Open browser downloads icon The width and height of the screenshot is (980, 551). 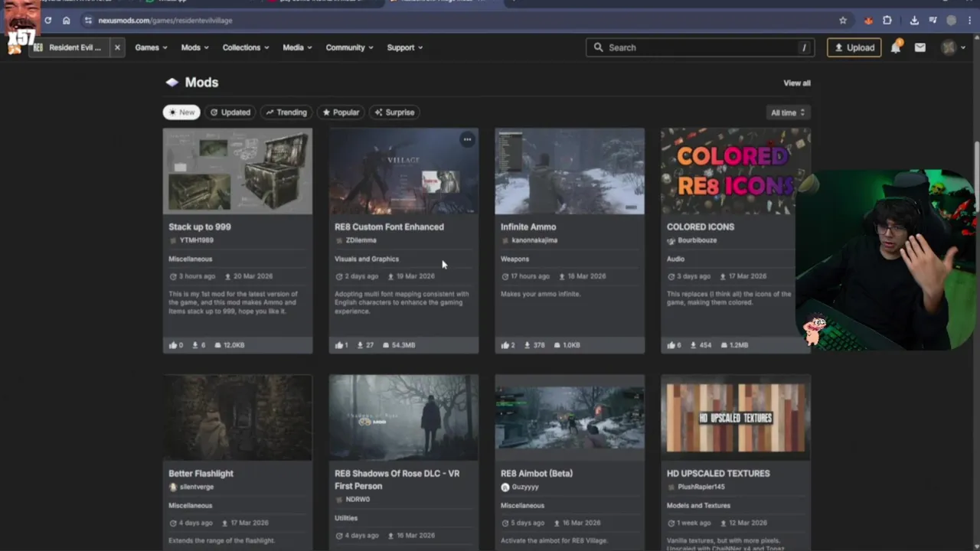click(914, 21)
